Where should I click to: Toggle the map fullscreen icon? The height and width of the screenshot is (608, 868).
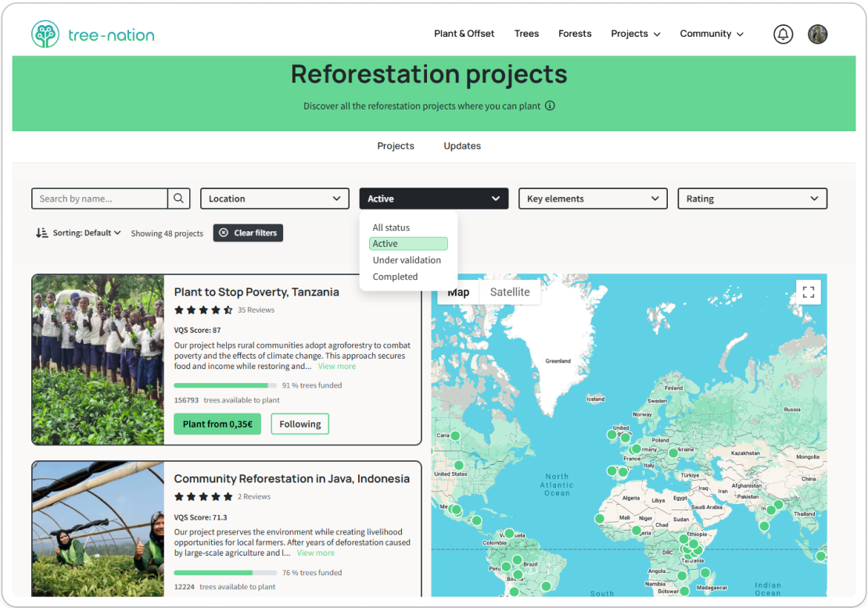[x=809, y=292]
